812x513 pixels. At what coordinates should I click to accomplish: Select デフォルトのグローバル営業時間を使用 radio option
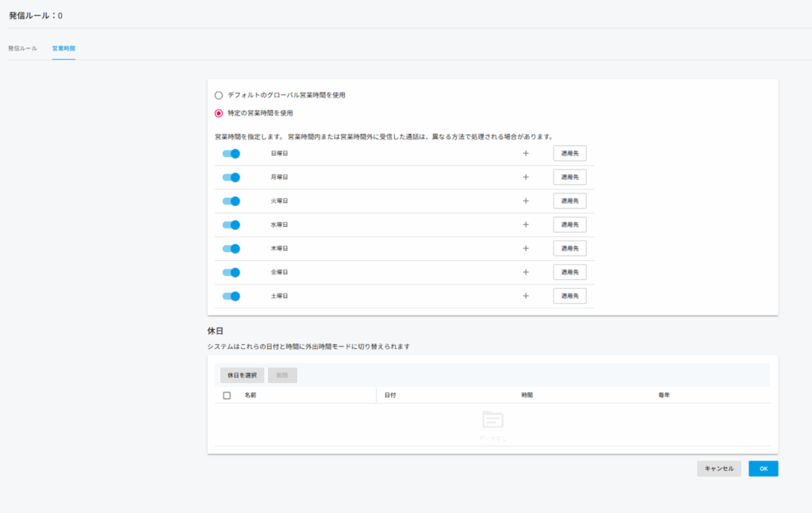coord(219,95)
